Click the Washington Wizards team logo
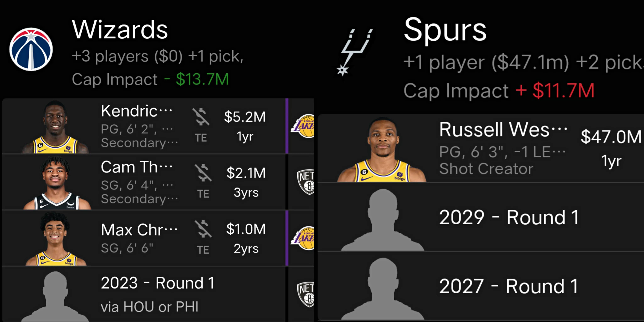The width and height of the screenshot is (644, 322). coord(31,49)
